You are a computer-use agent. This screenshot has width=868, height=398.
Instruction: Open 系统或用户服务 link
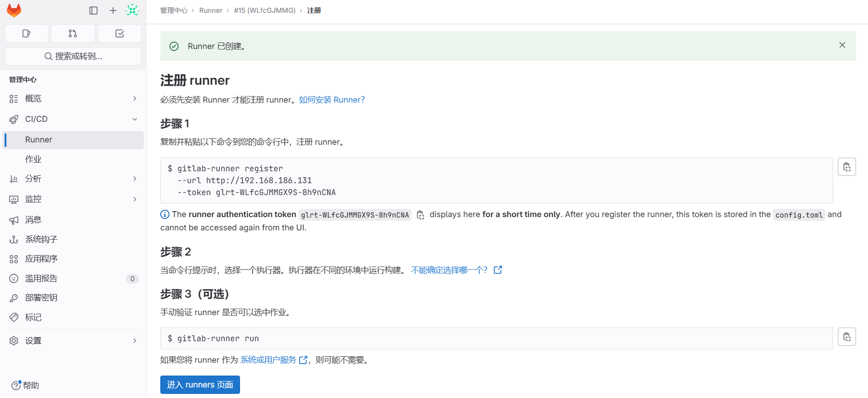(x=273, y=360)
